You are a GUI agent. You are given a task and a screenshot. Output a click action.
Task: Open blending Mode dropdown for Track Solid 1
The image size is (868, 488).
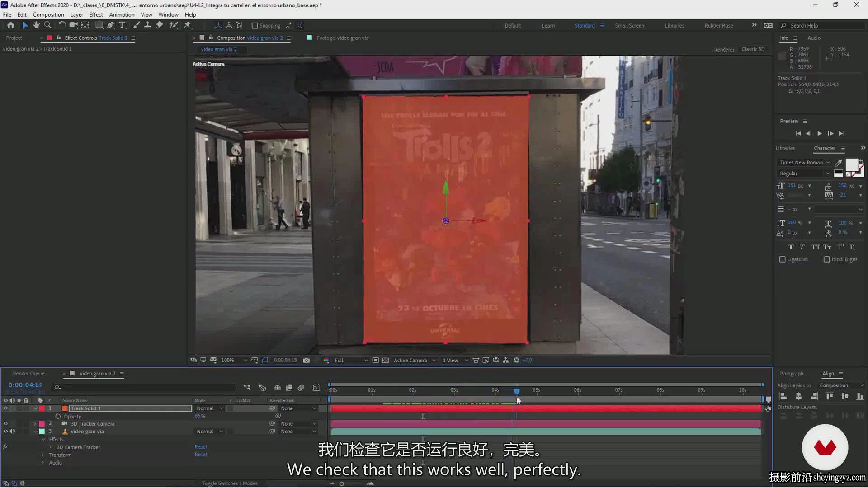tap(210, 408)
